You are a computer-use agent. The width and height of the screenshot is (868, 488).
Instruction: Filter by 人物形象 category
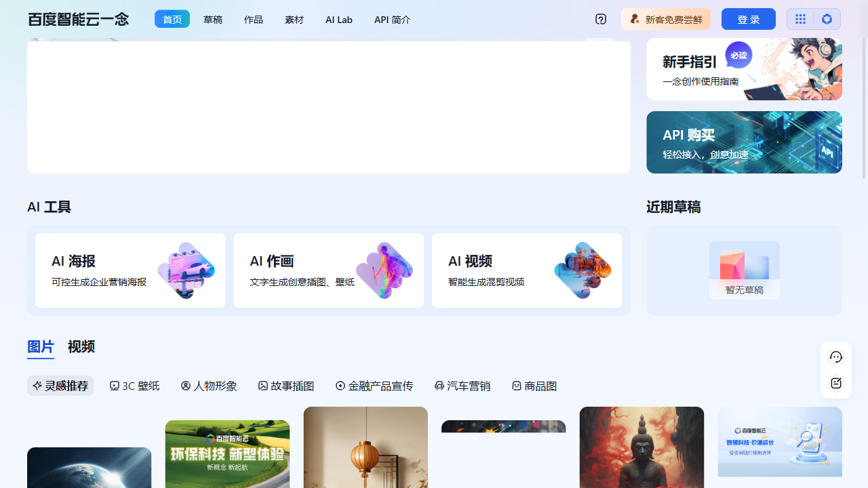(x=209, y=386)
